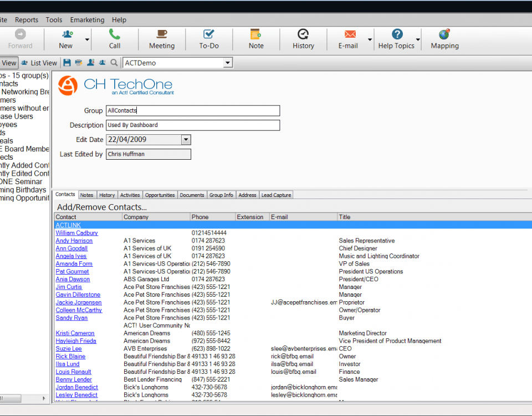Select the ACTLINK row in the contact list
Viewport: 532px width, 416px height.
tap(293, 225)
